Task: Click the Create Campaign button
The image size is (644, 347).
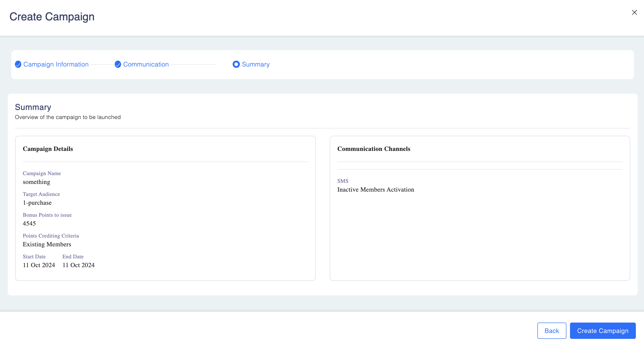Action: click(602, 330)
